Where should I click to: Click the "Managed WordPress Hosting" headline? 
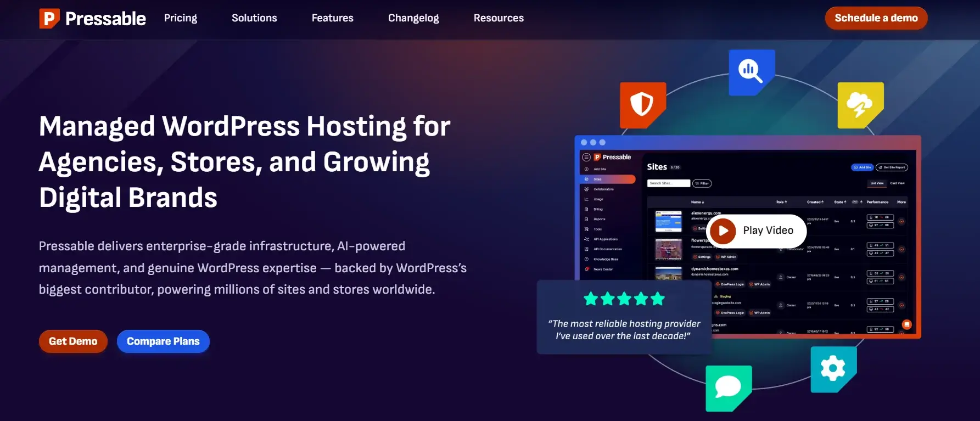(245, 162)
